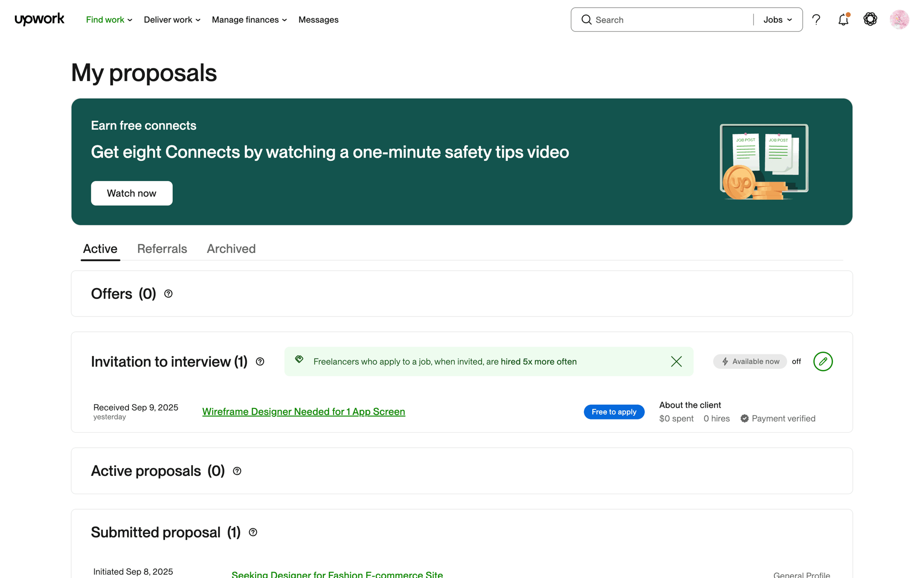Dismiss the hired 5x more often tip
The width and height of the screenshot is (924, 578).
coord(676,362)
